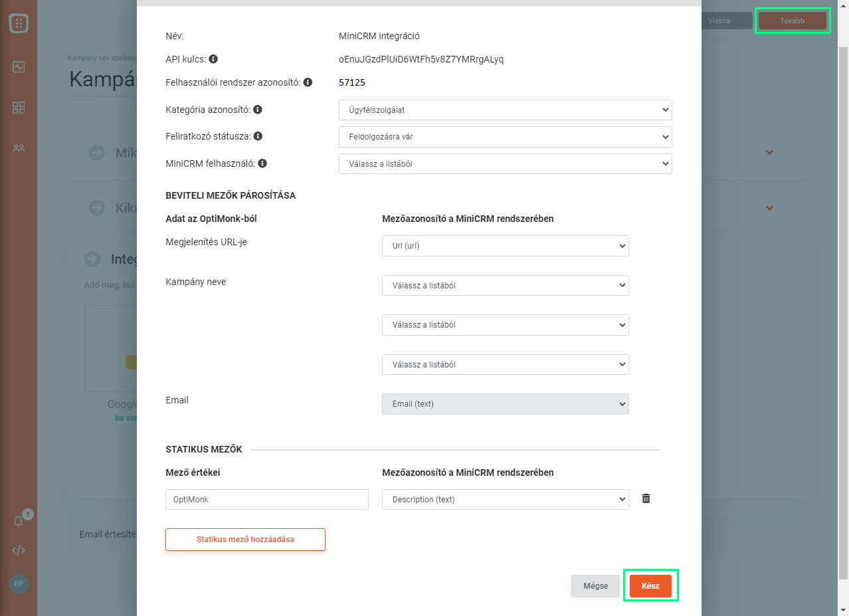The image size is (849, 616).
Task: Show info for Felhasználói rendszer azonosító
Action: [308, 82]
